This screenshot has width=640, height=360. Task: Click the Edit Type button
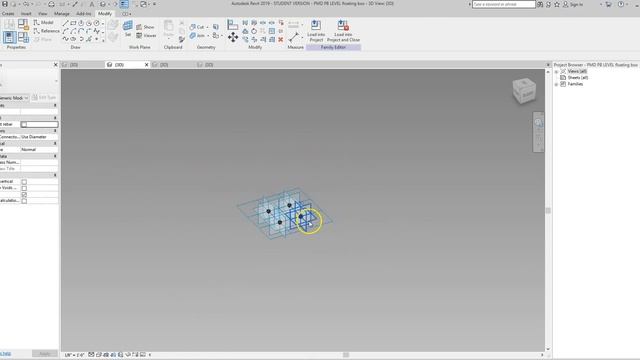click(44, 98)
